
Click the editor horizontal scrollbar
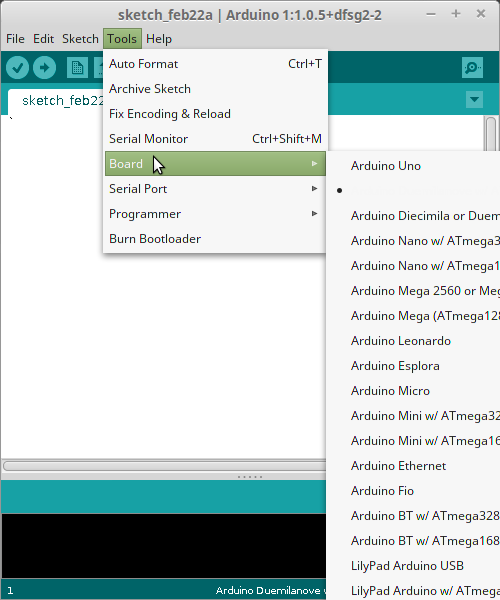164,466
